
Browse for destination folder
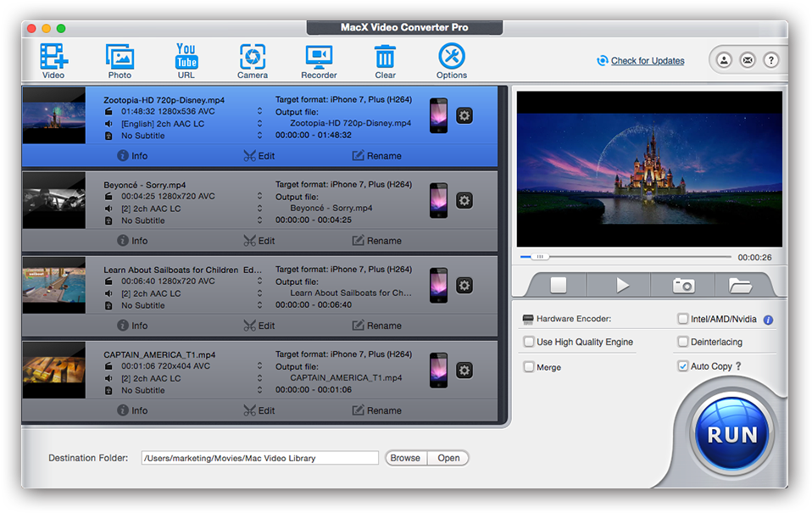(x=405, y=458)
